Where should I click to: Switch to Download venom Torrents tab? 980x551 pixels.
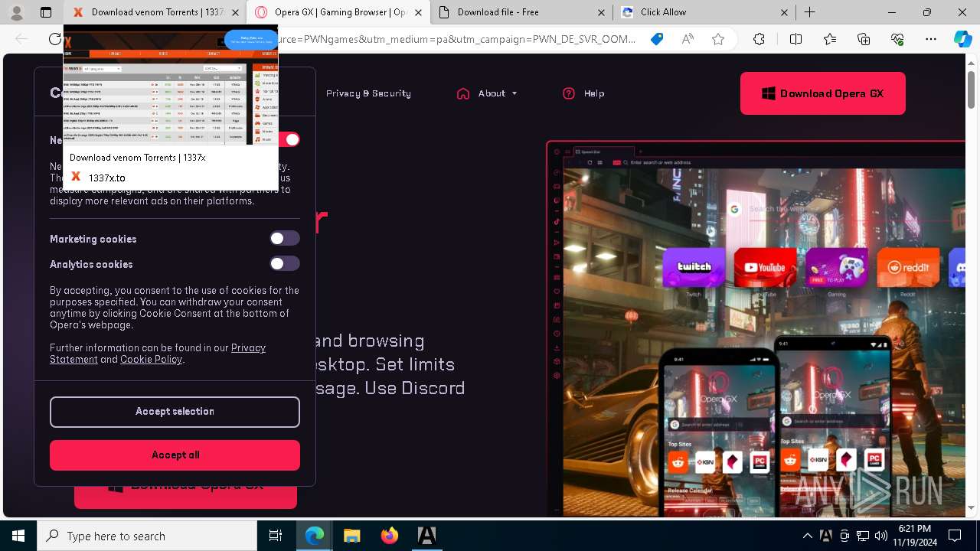coord(155,12)
